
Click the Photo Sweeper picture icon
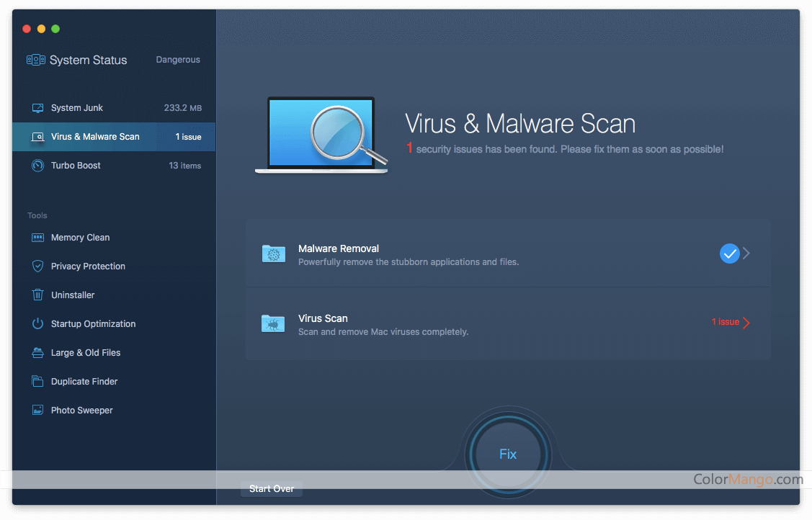tap(37, 411)
